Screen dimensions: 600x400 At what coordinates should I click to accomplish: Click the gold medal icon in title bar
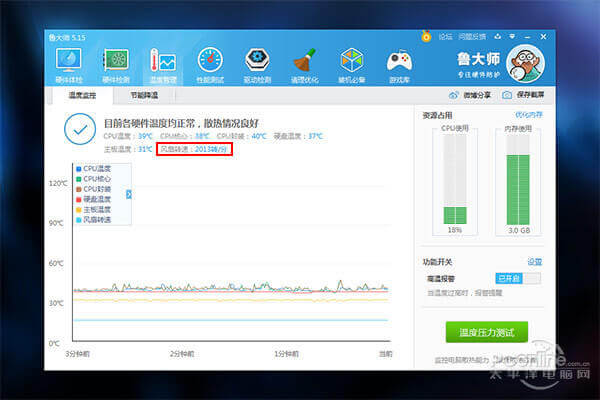click(x=426, y=36)
